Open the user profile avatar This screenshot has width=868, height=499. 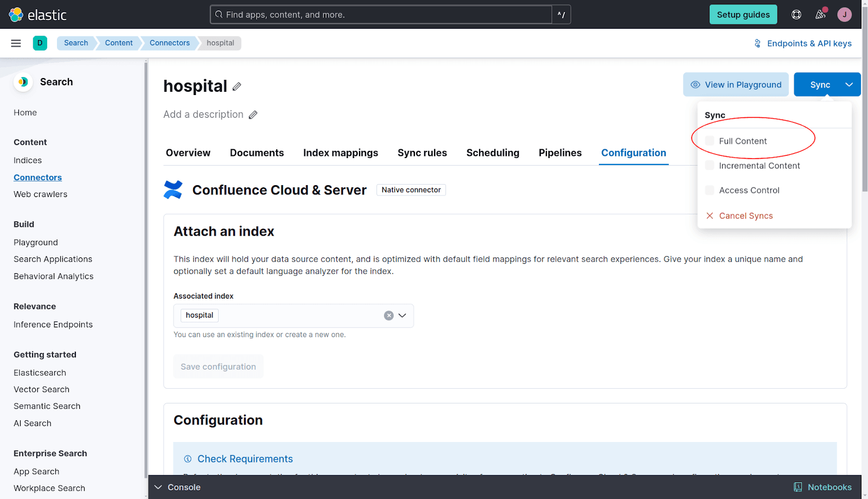pos(844,14)
